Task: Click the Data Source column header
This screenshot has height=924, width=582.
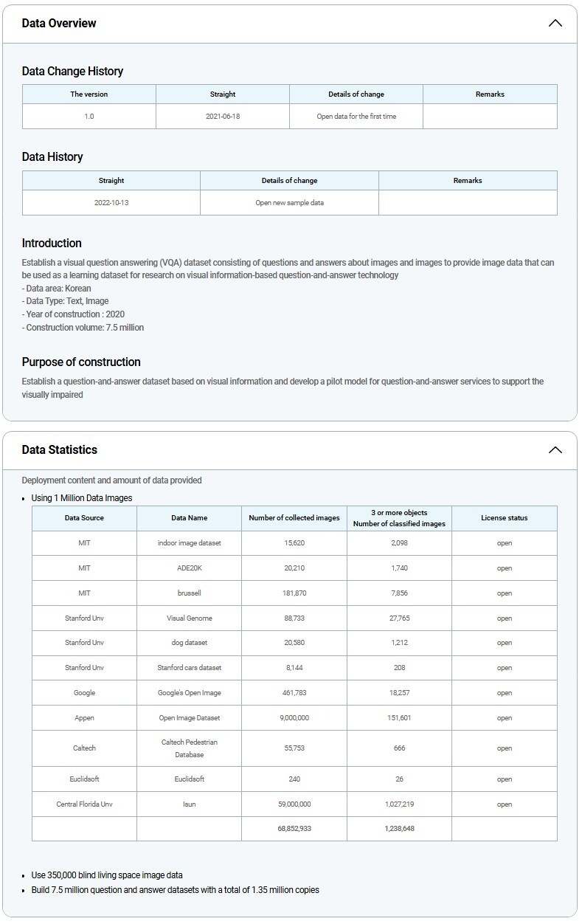Action: point(84,518)
